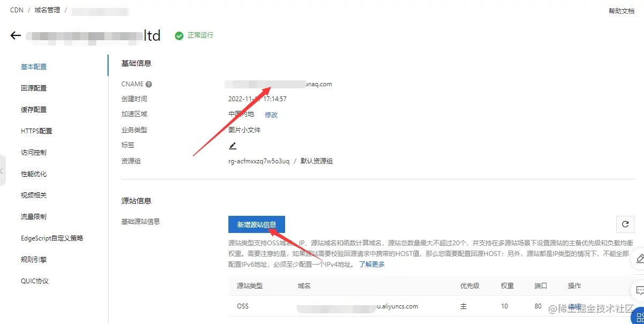Click the 优先级 column header

470,286
